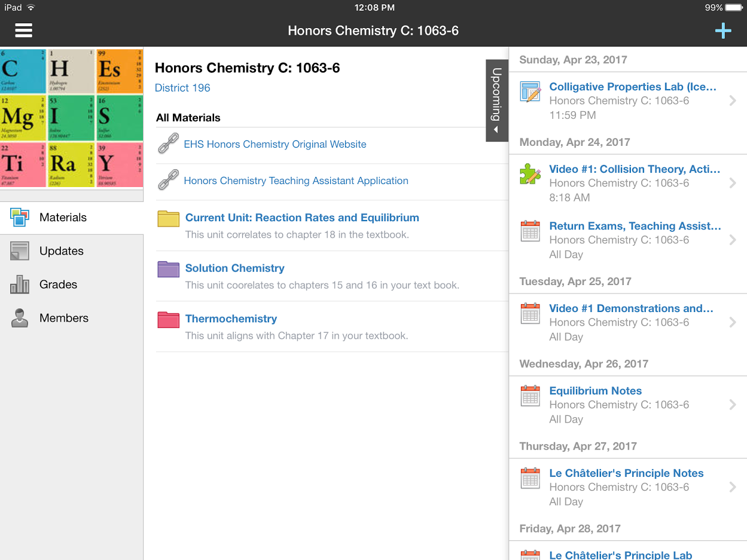
Task: Click the Equilibrium Notes calendar icon
Action: pyautogui.click(x=530, y=396)
